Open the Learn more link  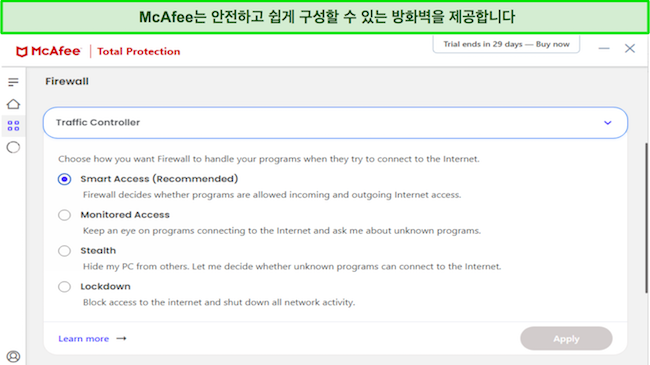(x=83, y=338)
